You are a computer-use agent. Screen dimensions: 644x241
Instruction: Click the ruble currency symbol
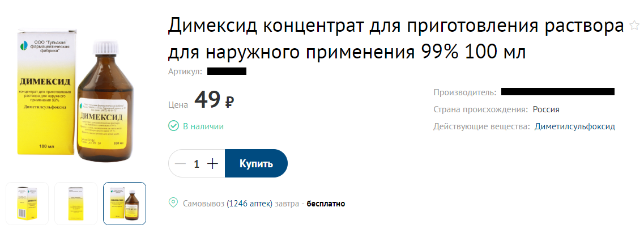[229, 102]
